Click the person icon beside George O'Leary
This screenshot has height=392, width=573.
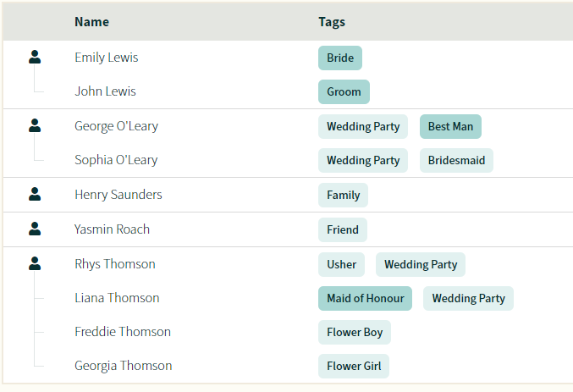tap(35, 125)
